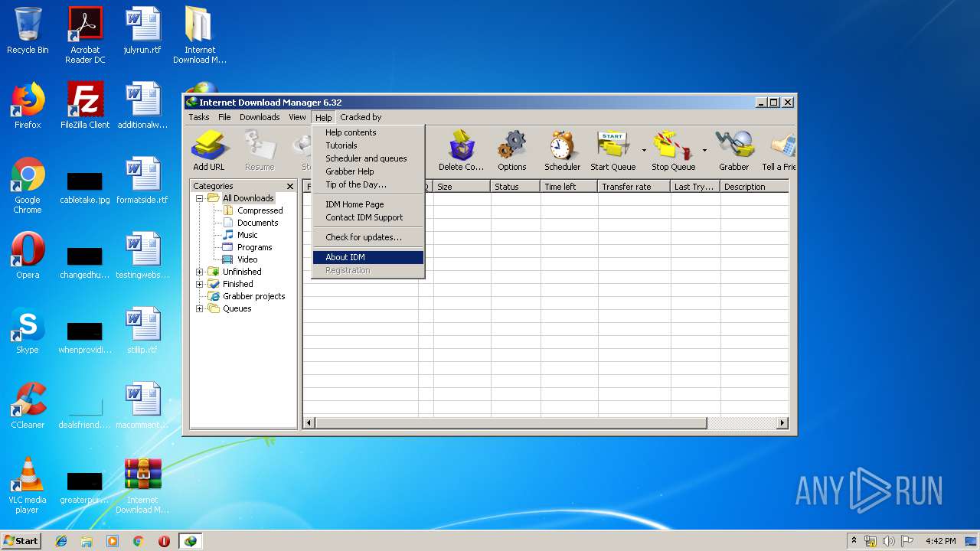The image size is (980, 551).
Task: Open the Stop Queue dropdown arrow
Action: (x=704, y=150)
